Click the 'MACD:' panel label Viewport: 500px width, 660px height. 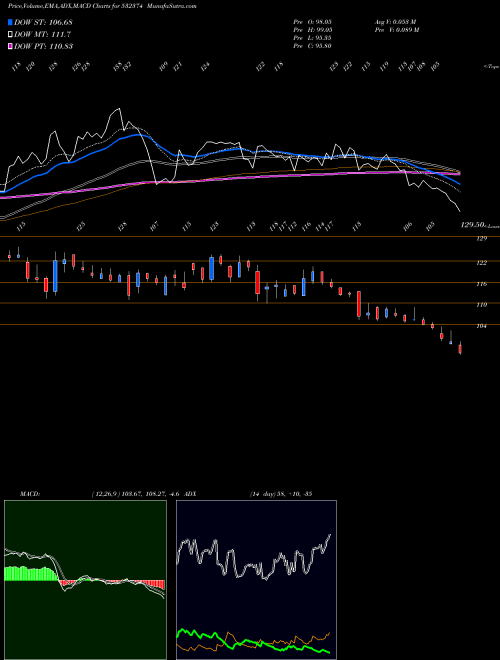click(x=30, y=494)
